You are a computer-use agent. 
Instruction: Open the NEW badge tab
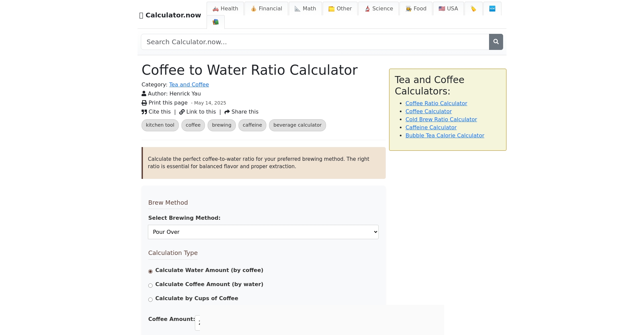[492, 9]
